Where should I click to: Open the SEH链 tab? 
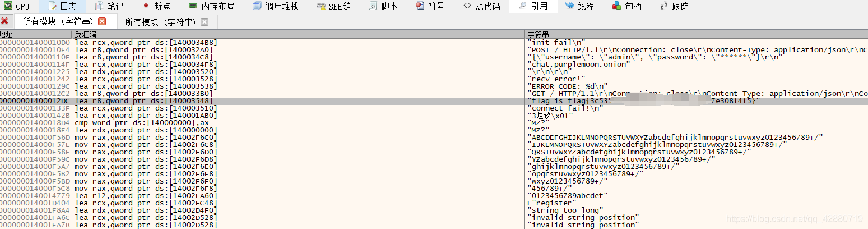tap(333, 7)
